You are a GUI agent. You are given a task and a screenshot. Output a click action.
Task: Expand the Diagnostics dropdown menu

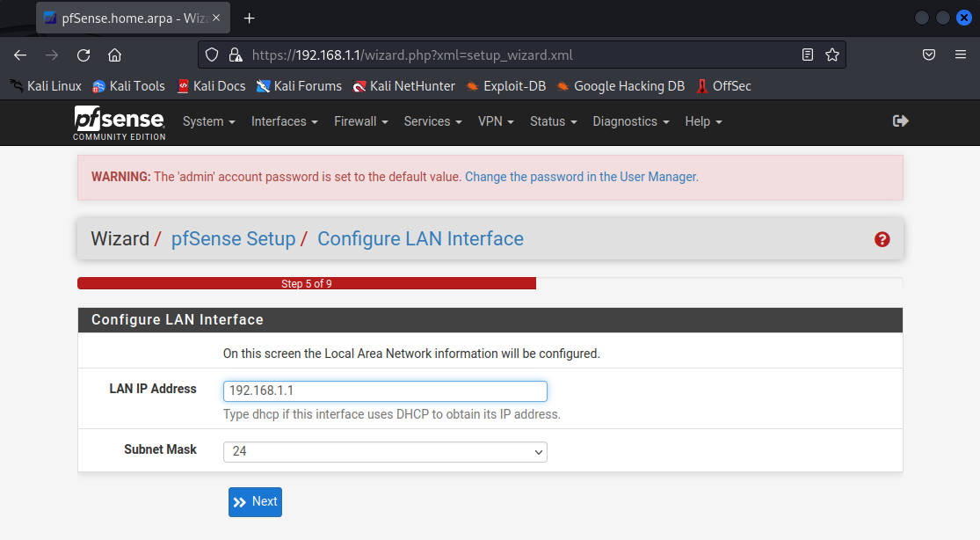(x=630, y=121)
